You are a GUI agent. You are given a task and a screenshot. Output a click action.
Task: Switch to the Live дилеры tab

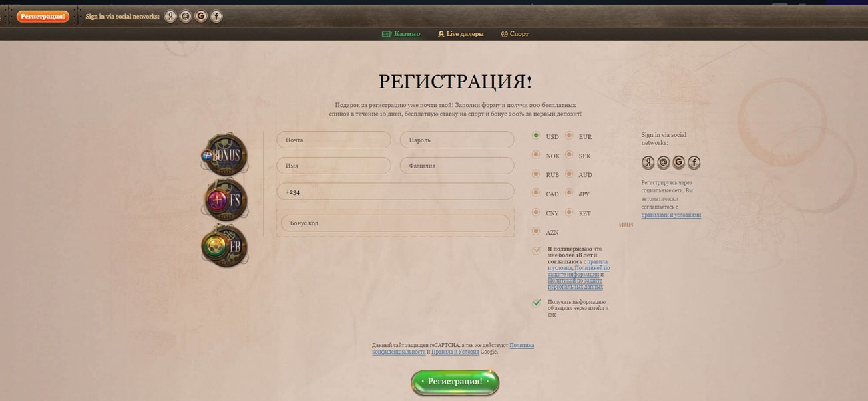(463, 33)
